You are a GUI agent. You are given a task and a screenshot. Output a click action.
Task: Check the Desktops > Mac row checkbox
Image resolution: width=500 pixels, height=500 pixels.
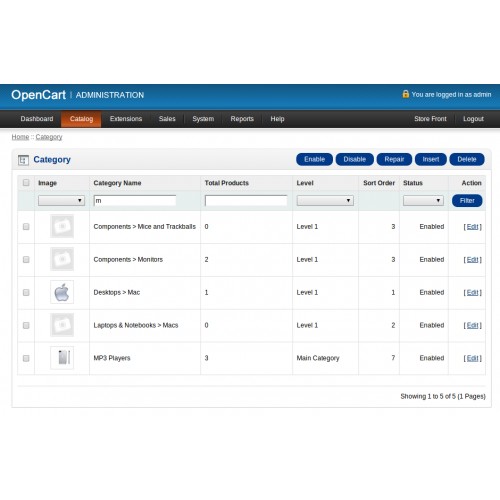pyautogui.click(x=26, y=292)
